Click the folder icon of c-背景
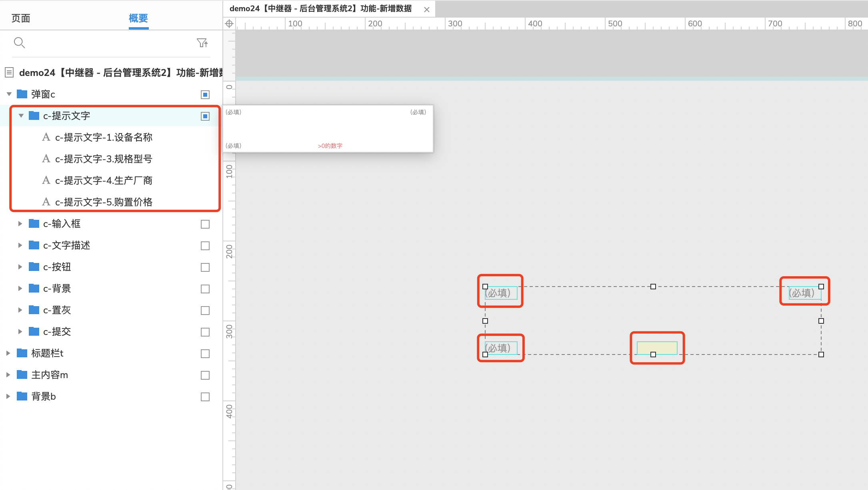868x490 pixels. (x=34, y=288)
